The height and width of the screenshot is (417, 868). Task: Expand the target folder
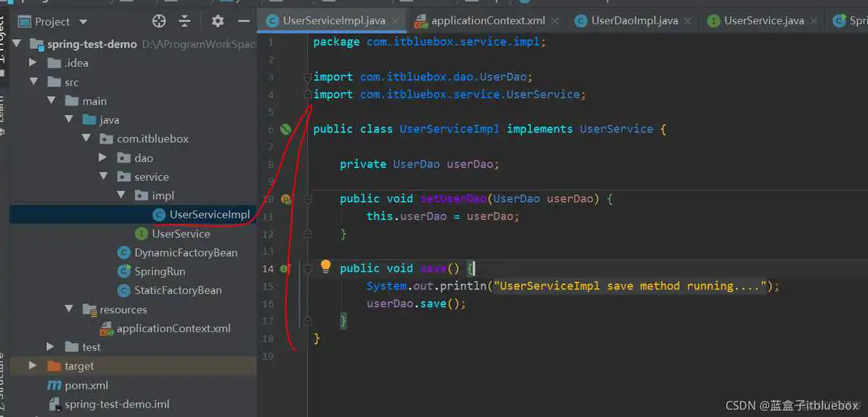point(33,366)
